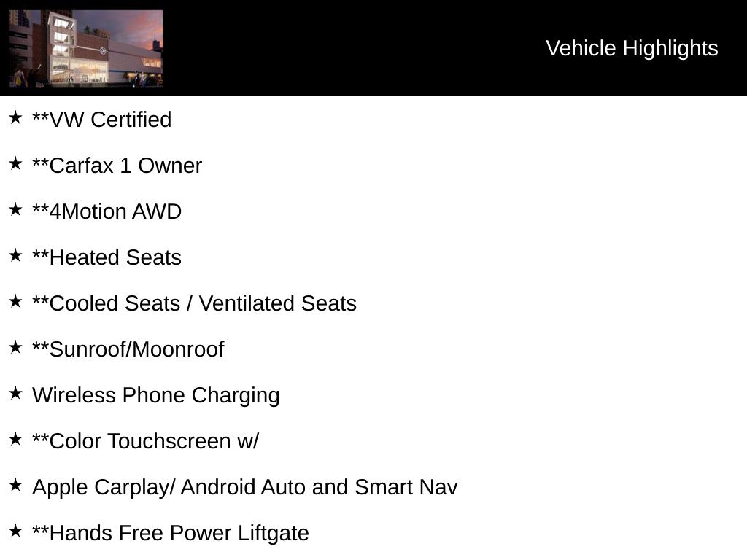The width and height of the screenshot is (747, 560).
Task: Select the Sunroof/Moonroof highlight text
Action: point(128,349)
